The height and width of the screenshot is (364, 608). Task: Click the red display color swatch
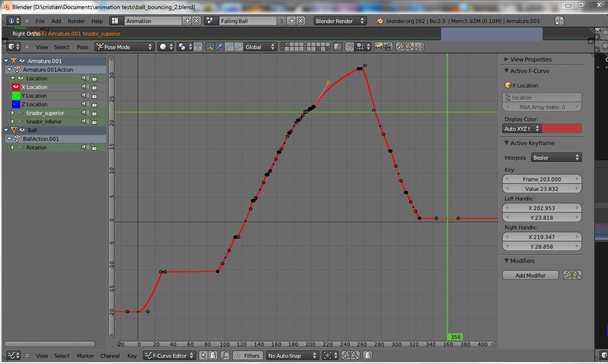[x=562, y=128]
